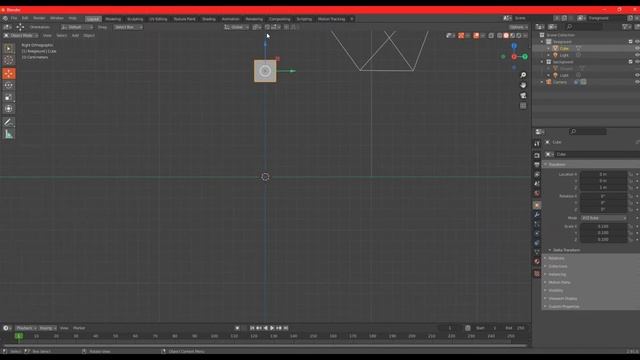
Task: Open the timeline Playback popover
Action: [x=26, y=328]
